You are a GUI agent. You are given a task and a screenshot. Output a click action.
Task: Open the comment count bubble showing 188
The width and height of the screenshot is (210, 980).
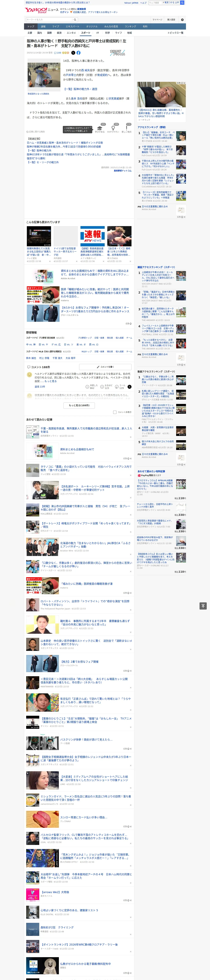[x=58, y=53]
